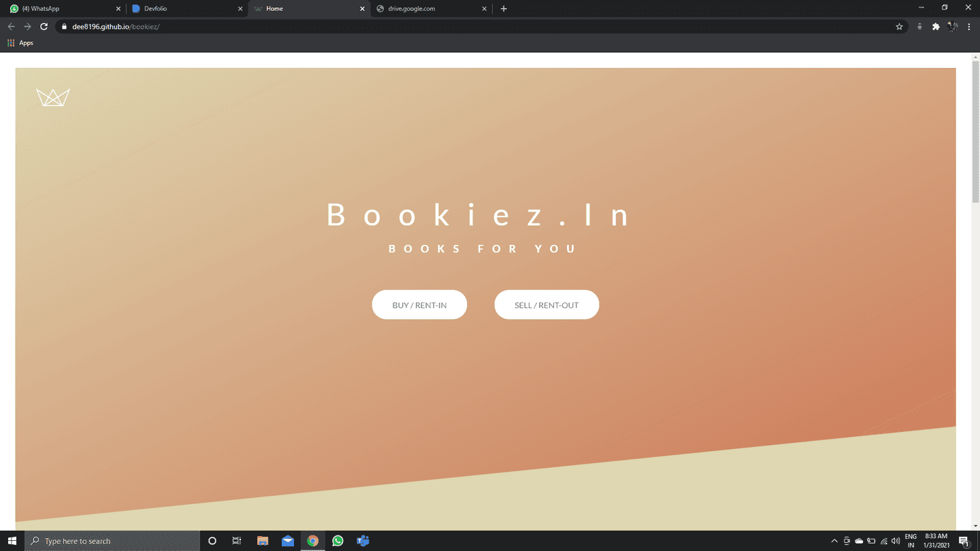Open Task View on the taskbar
Screen dimensions: 980x551
click(237, 541)
